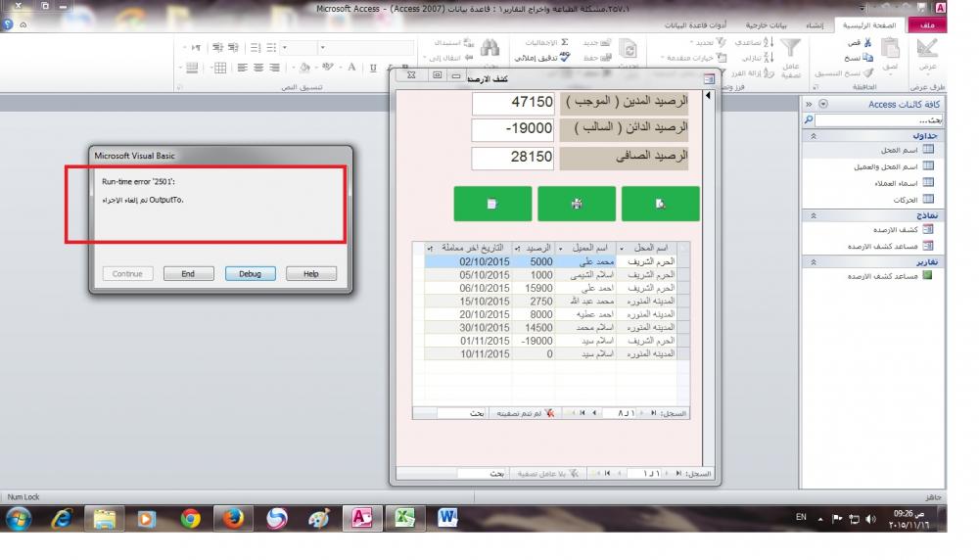Screen dimensions: 979x560
Task: Click the الإجماليات totals sigma button
Action: pyautogui.click(x=547, y=42)
